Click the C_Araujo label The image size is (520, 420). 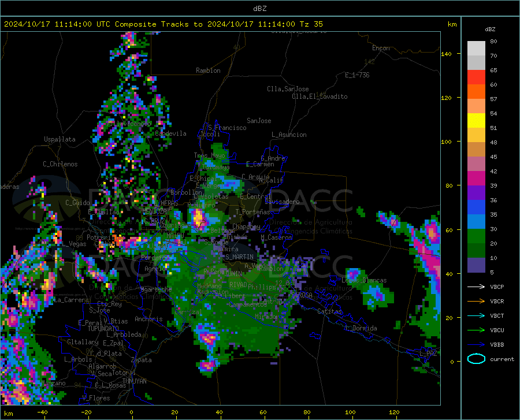click(255, 177)
